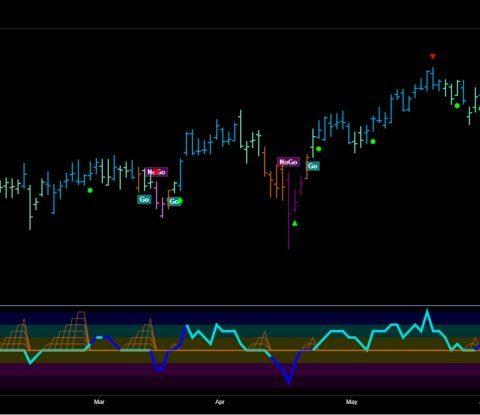The height and width of the screenshot is (415, 480).
Task: Click the green dot beside April Go label
Action: click(x=319, y=149)
